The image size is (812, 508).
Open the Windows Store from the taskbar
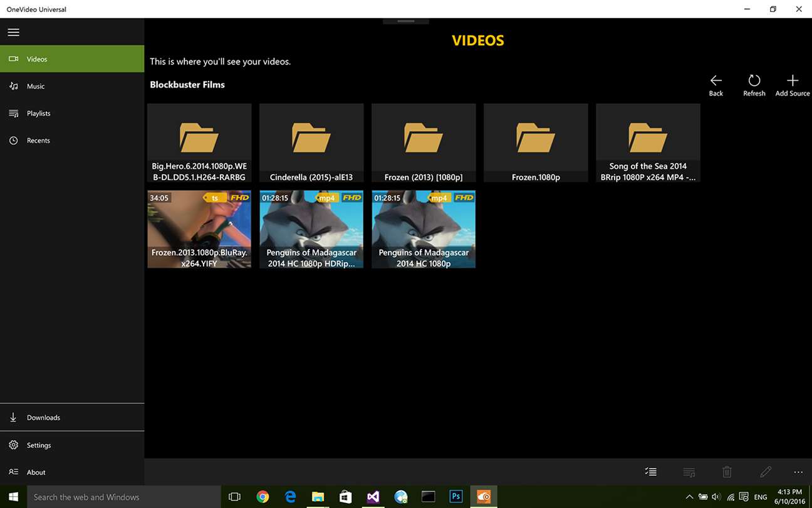(345, 497)
